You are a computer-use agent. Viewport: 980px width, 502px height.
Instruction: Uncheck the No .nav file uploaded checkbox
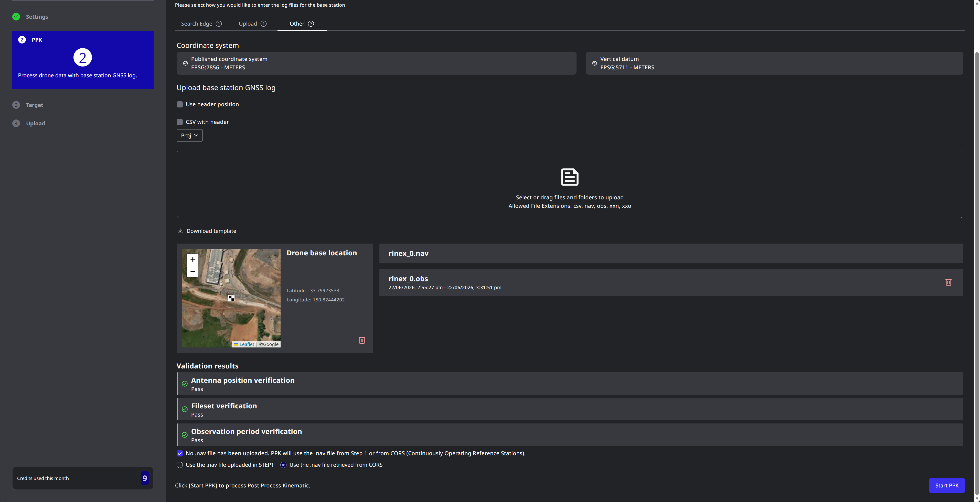(x=179, y=453)
